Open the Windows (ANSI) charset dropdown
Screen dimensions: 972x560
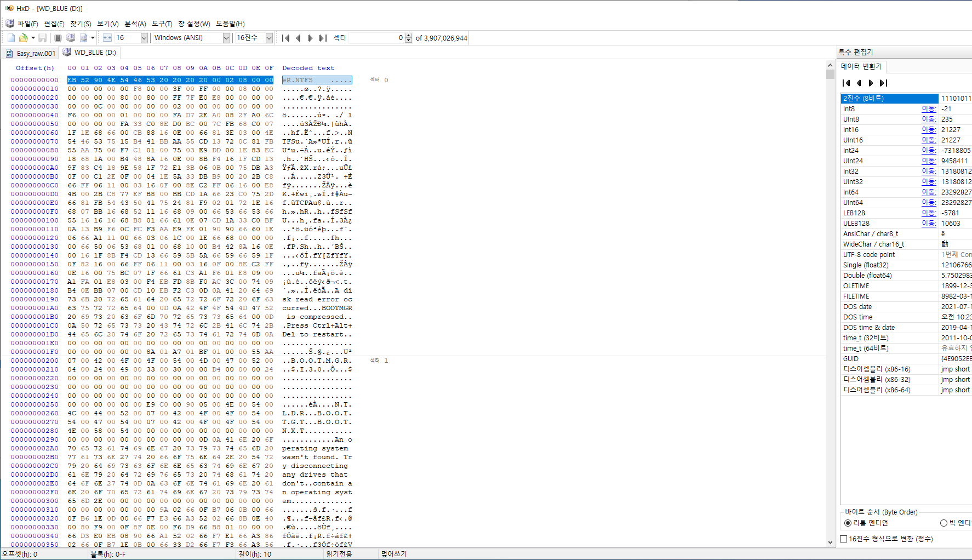pyautogui.click(x=226, y=38)
